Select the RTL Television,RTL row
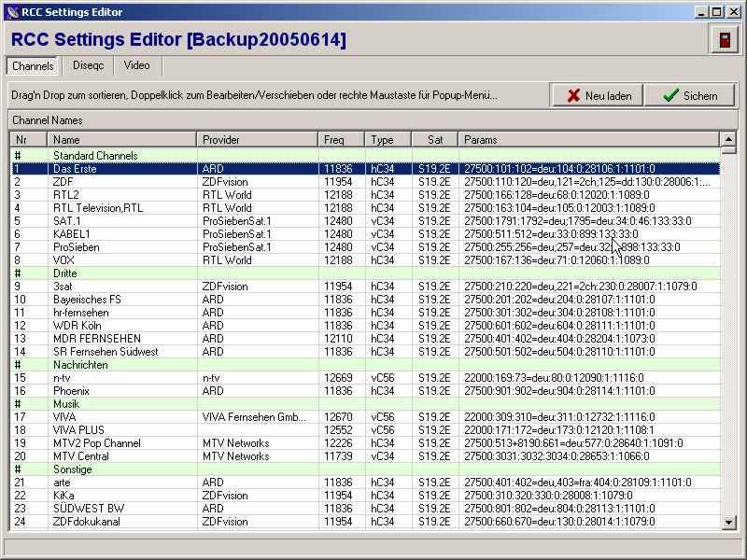The image size is (747, 560). pyautogui.click(x=365, y=208)
